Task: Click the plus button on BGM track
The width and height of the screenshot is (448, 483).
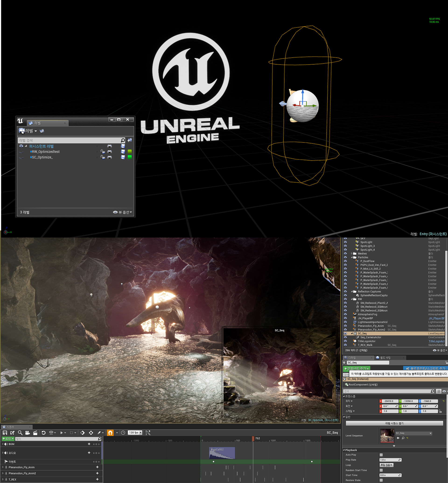Action: [x=89, y=444]
